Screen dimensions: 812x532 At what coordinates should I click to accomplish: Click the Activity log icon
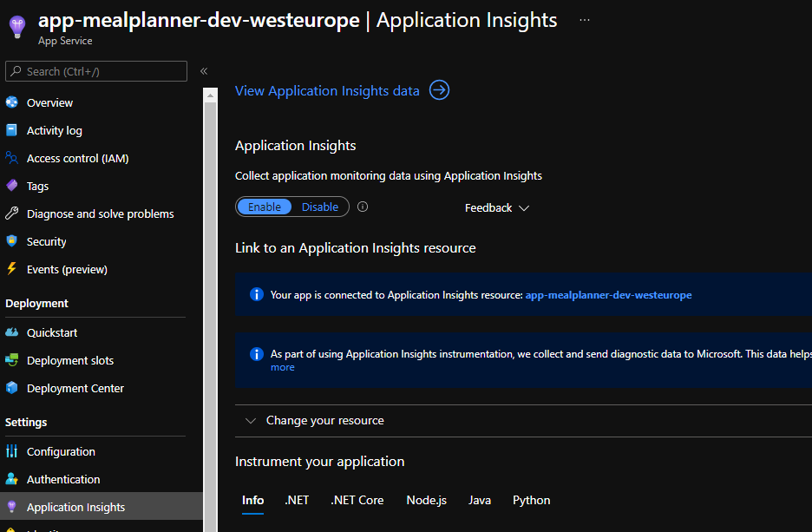pos(11,130)
